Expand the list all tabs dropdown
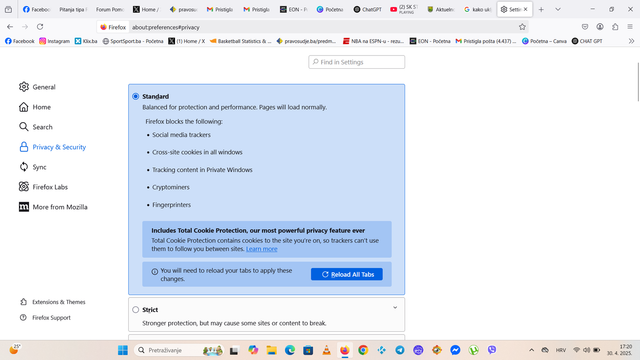The height and width of the screenshot is (360, 640). coord(558,9)
